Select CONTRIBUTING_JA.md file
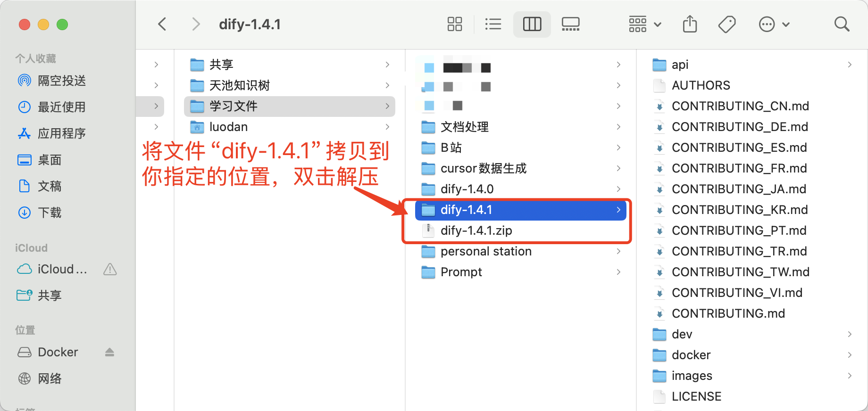The width and height of the screenshot is (868, 411). point(753,189)
